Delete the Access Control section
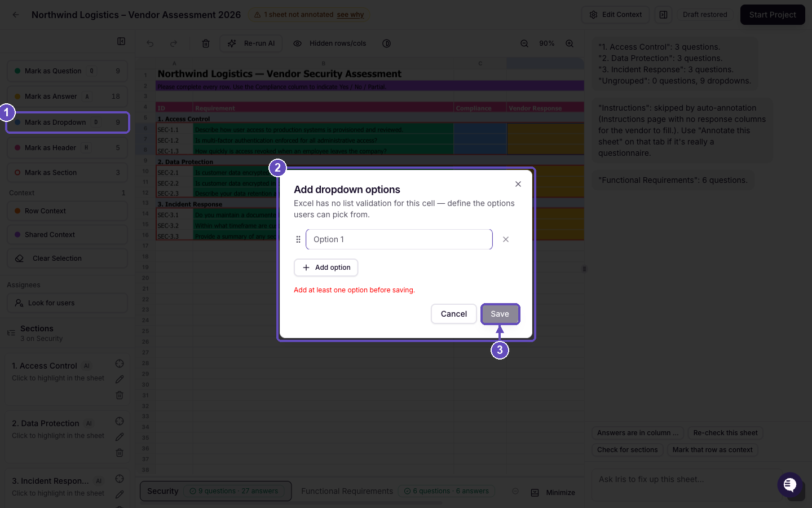Image resolution: width=812 pixels, height=508 pixels. coord(120,395)
